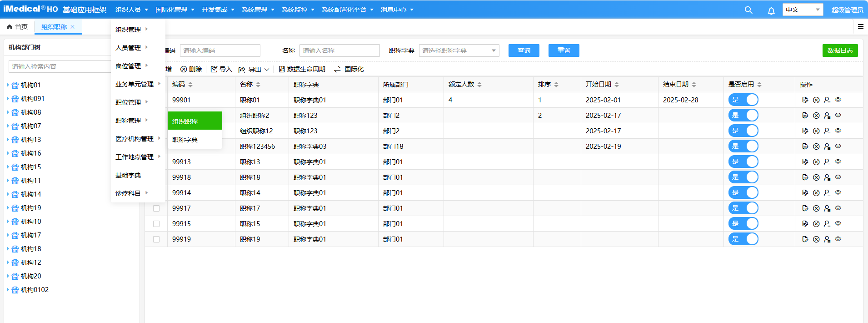Click the 名称 search input field
The height and width of the screenshot is (323, 868).
(339, 50)
